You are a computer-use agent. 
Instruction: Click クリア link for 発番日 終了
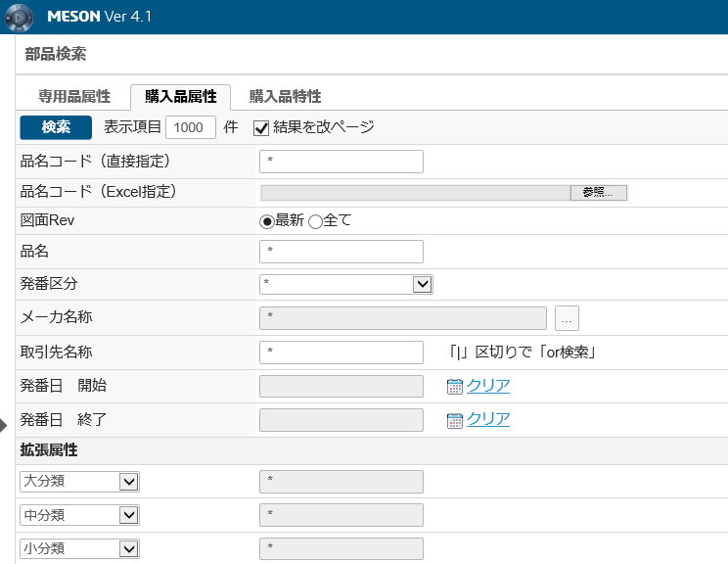click(x=488, y=419)
